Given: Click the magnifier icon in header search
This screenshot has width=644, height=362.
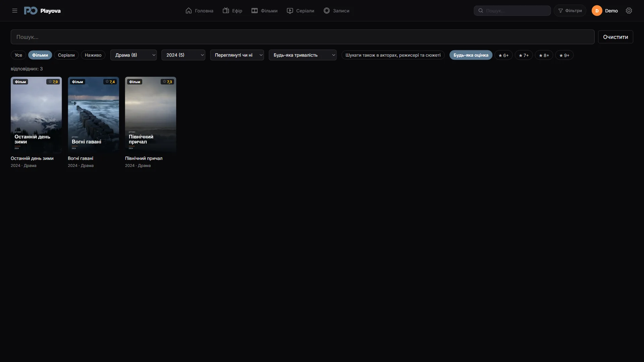Looking at the screenshot, I should click(481, 11).
